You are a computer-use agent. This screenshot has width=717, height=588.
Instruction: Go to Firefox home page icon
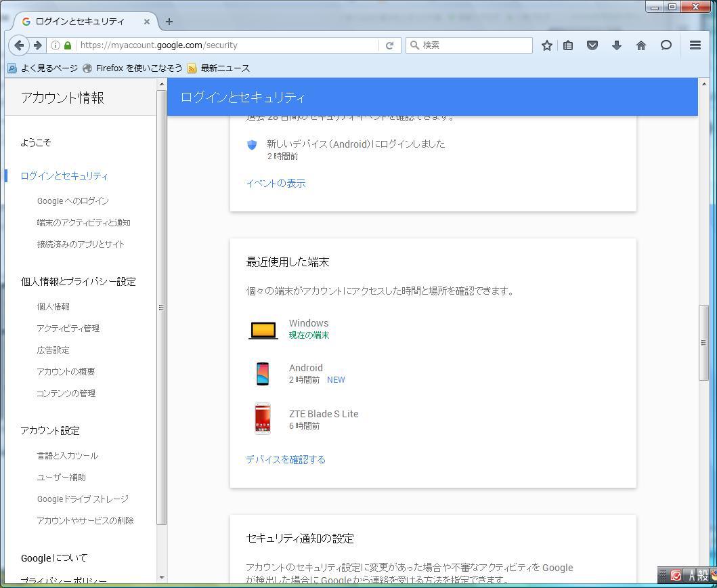(x=640, y=45)
